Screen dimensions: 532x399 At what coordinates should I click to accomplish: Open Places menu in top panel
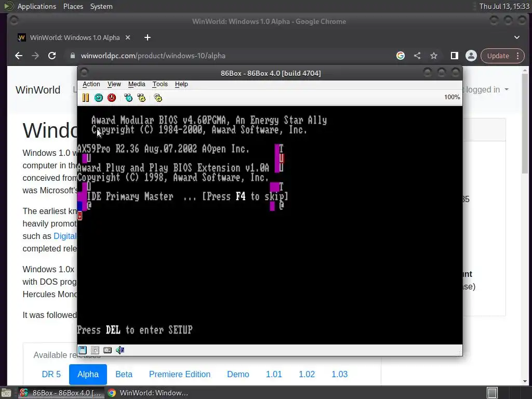click(73, 6)
